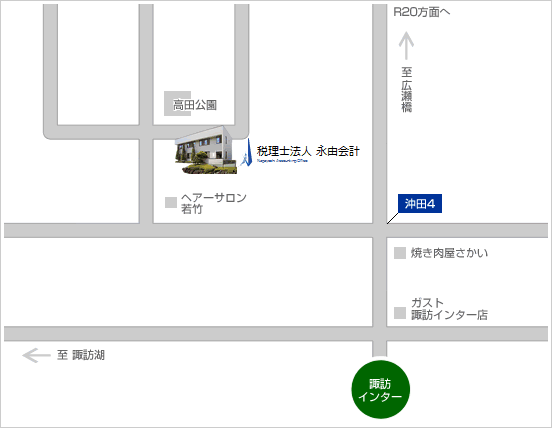
Task: Click the gray square beside ガスト諏訪インター店
Action: pos(400,313)
